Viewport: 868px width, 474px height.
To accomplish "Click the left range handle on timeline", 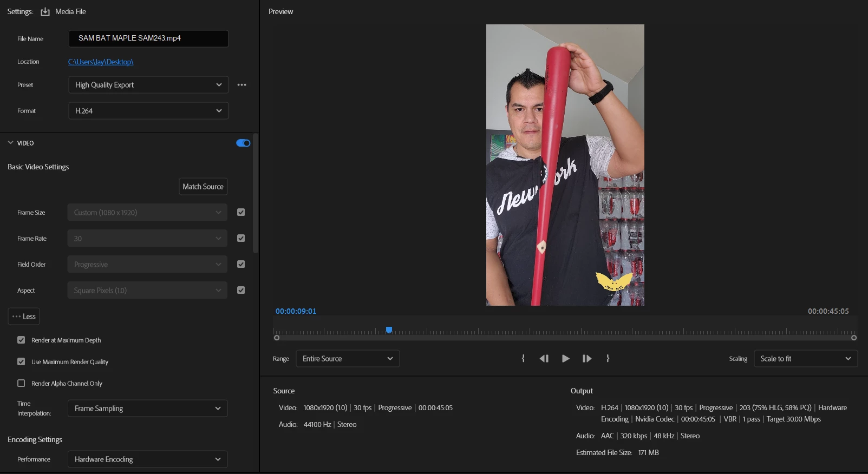I will point(277,338).
